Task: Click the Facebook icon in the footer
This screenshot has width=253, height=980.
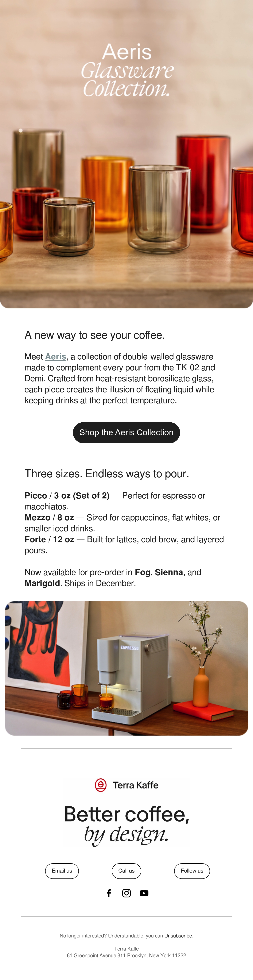Action: point(109,893)
